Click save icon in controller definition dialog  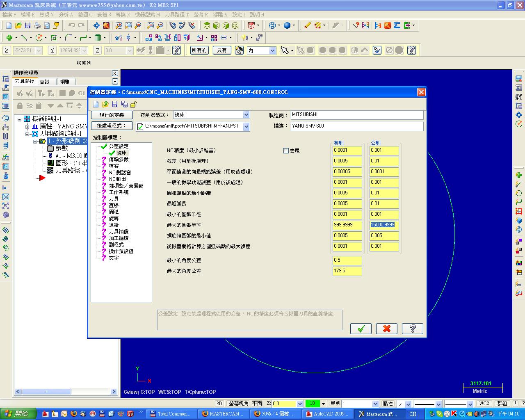click(114, 104)
